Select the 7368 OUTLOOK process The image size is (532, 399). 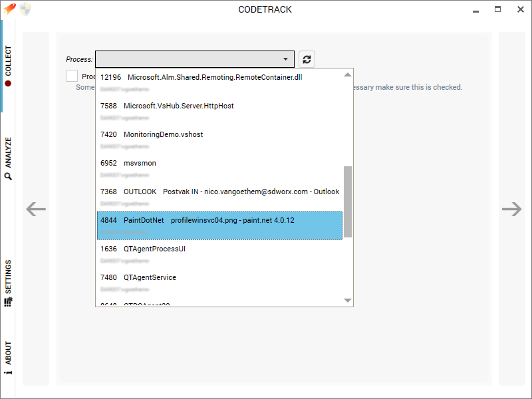coord(219,197)
